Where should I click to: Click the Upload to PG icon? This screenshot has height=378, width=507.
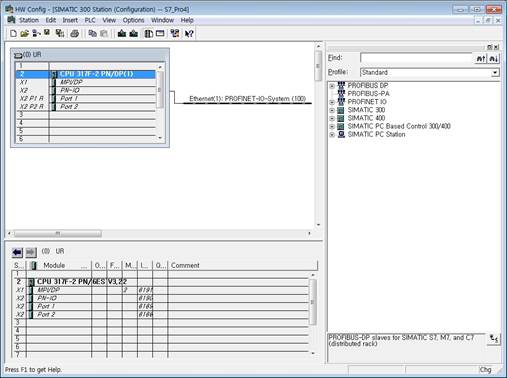(134, 33)
